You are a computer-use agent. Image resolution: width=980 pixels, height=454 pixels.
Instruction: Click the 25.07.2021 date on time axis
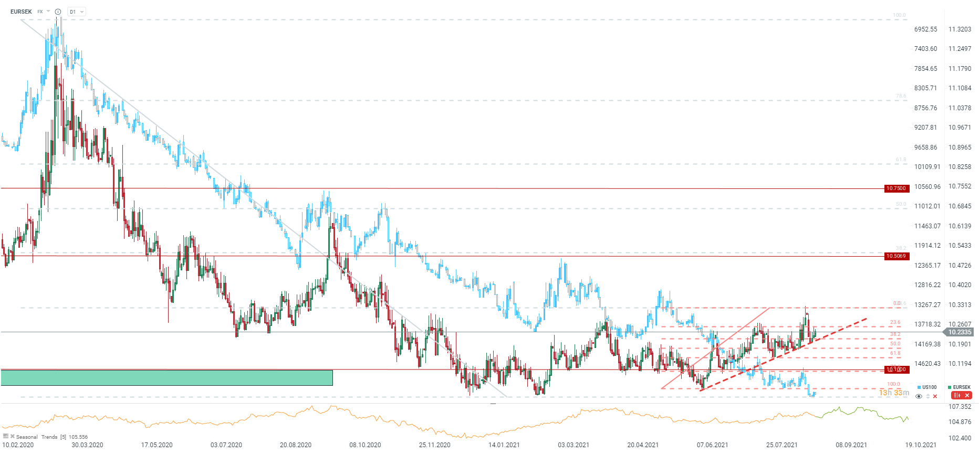781,445
